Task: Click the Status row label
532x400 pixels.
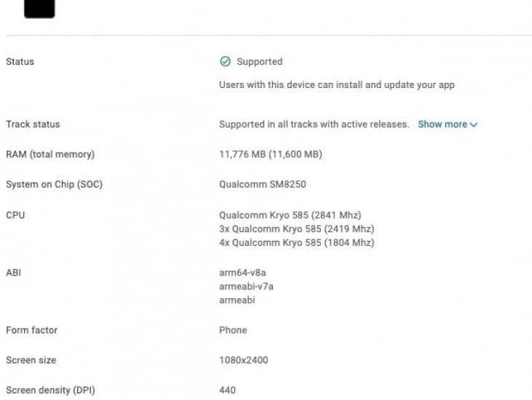Action: 20,62
